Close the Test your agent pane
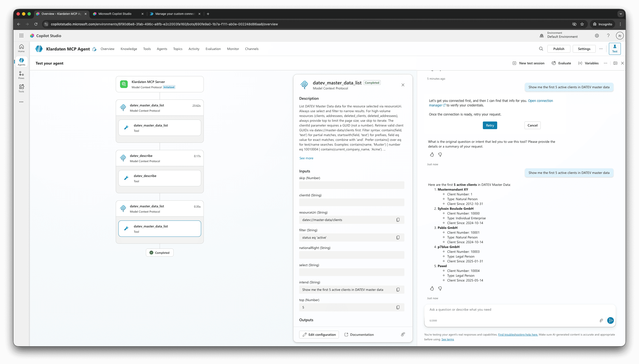 (x=622, y=63)
